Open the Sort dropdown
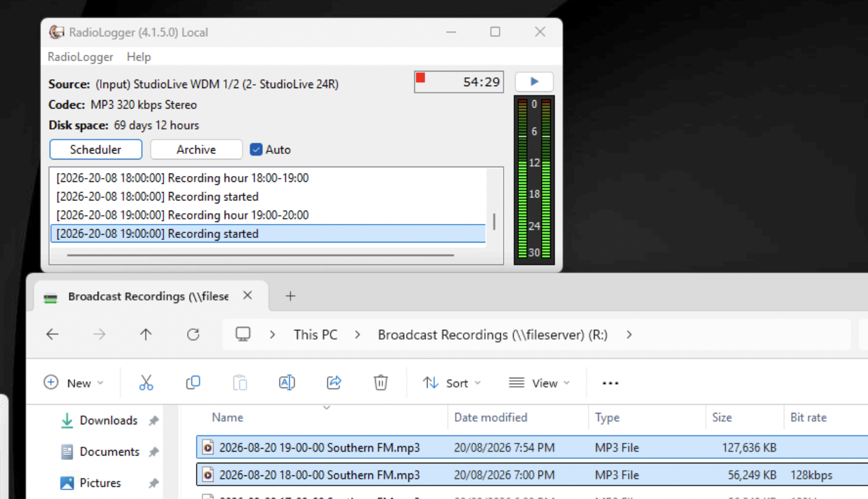Screen dimensions: 868x499 pyautogui.click(x=452, y=383)
